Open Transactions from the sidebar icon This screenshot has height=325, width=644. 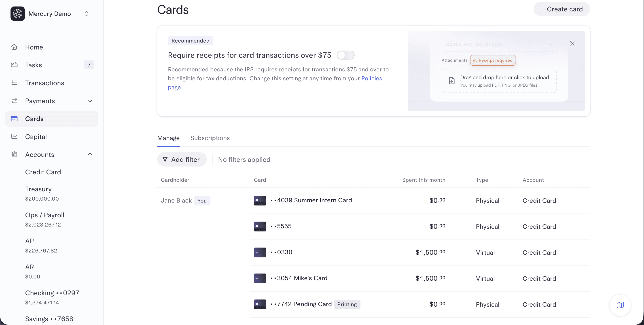14,83
